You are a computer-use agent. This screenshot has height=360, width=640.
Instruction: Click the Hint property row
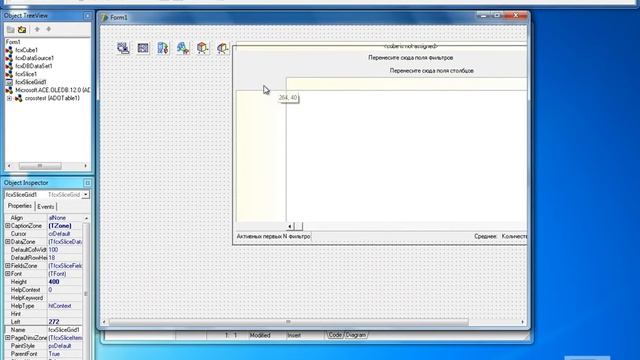click(x=44, y=314)
